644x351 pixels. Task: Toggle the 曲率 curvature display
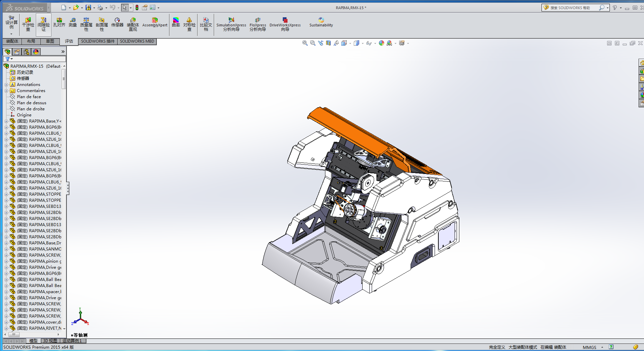[176, 23]
